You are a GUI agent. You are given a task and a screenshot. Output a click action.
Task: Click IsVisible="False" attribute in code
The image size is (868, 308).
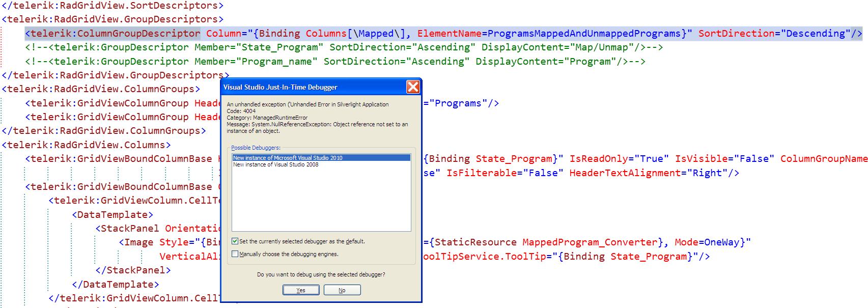[724, 159]
